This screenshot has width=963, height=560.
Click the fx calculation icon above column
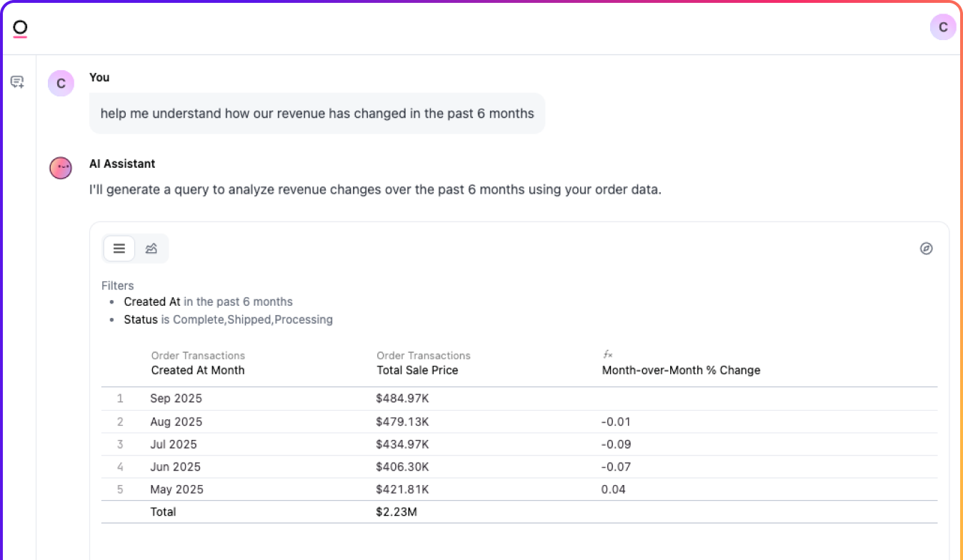tap(607, 354)
